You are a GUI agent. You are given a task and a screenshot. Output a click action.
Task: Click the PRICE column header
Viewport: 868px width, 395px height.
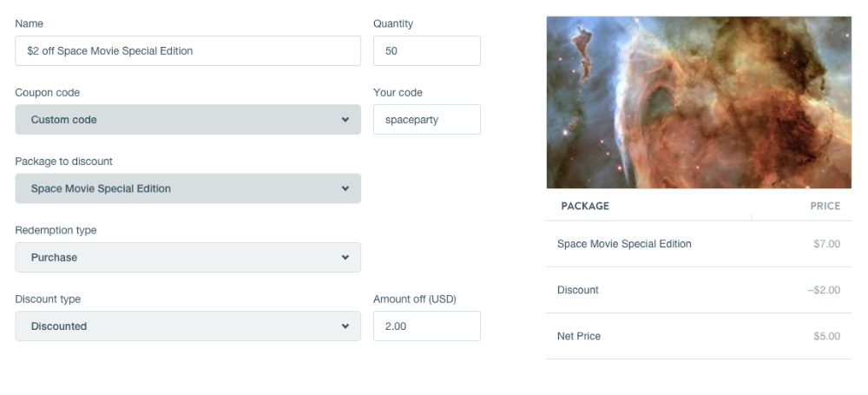825,207
